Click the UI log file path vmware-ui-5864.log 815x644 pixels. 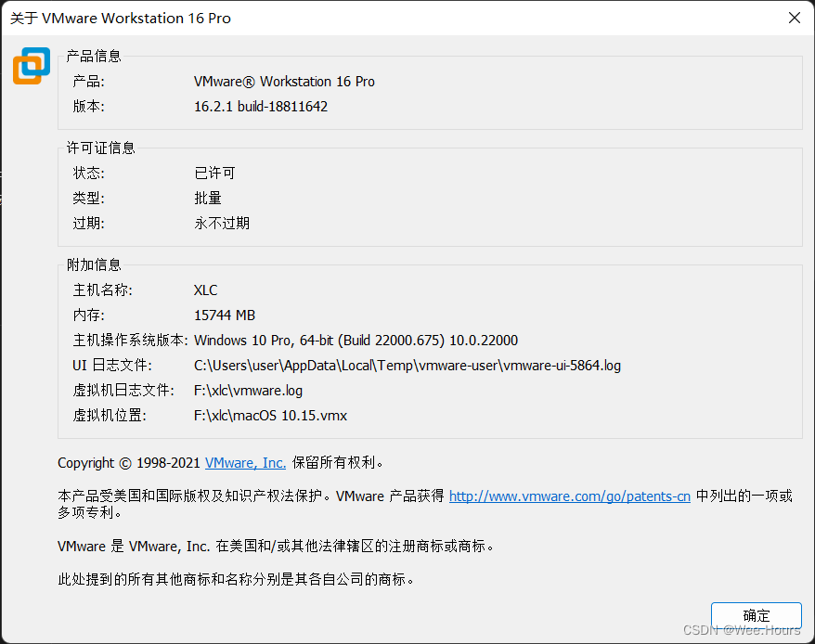pyautogui.click(x=407, y=366)
